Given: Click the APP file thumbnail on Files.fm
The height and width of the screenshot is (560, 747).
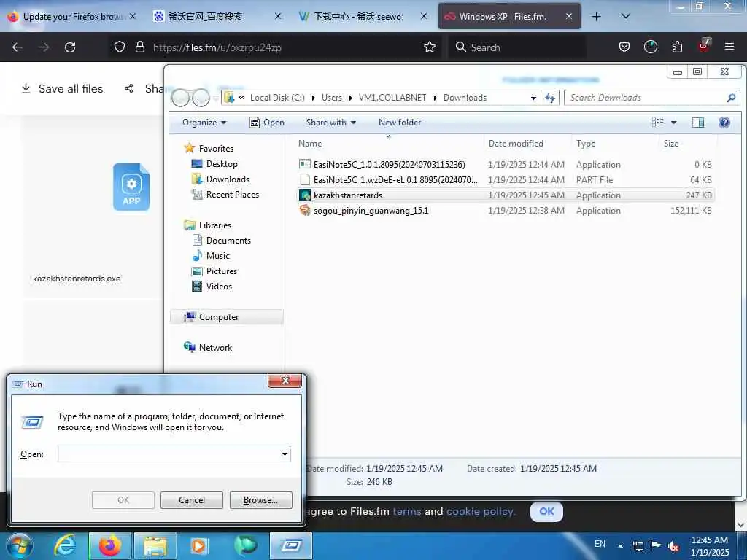Looking at the screenshot, I should (x=131, y=187).
